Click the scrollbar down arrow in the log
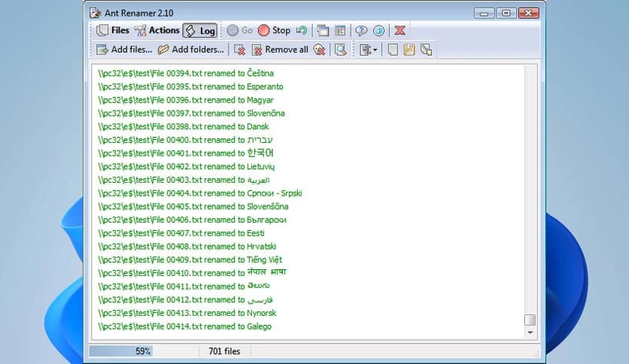The width and height of the screenshot is (629, 364). click(x=530, y=332)
